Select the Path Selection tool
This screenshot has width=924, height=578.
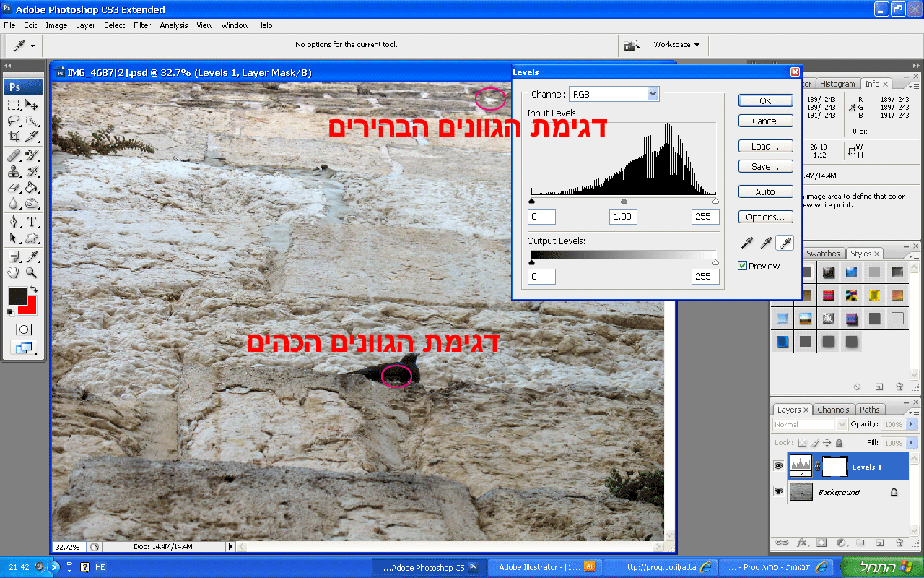[14, 238]
